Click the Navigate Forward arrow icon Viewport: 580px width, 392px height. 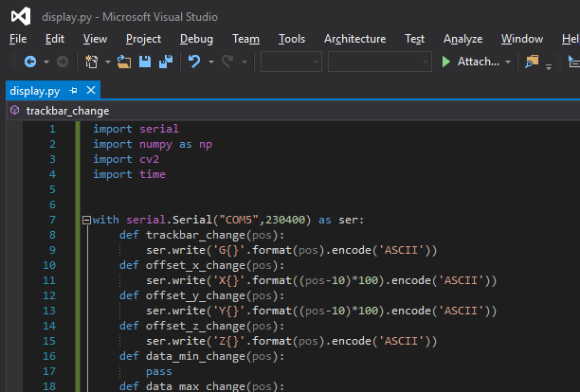tap(63, 62)
